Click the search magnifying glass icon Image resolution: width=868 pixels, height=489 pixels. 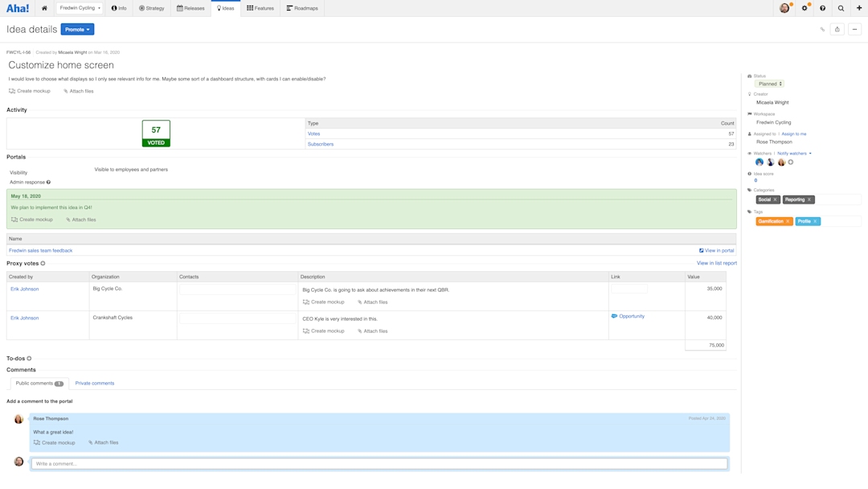coord(841,8)
